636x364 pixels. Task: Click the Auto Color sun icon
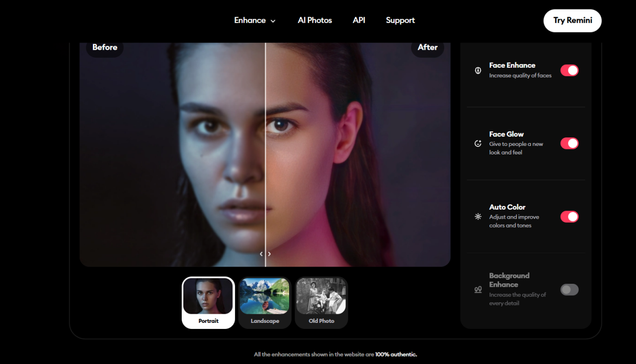click(x=478, y=217)
